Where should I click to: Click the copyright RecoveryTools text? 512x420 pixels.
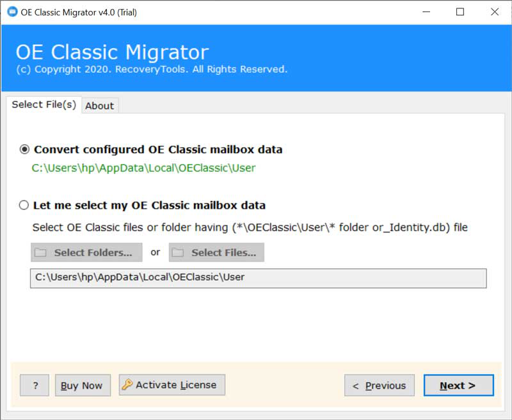tap(152, 69)
